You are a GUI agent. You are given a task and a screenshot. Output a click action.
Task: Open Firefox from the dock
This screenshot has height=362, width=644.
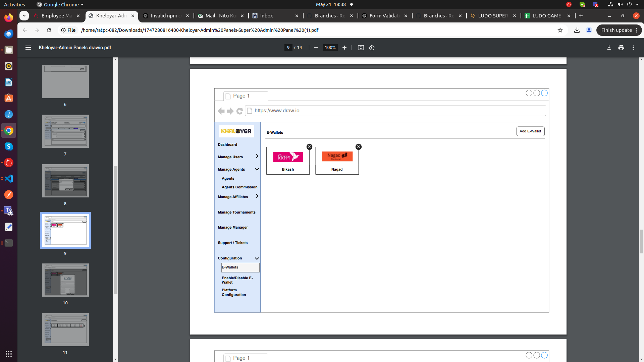coord(9,17)
